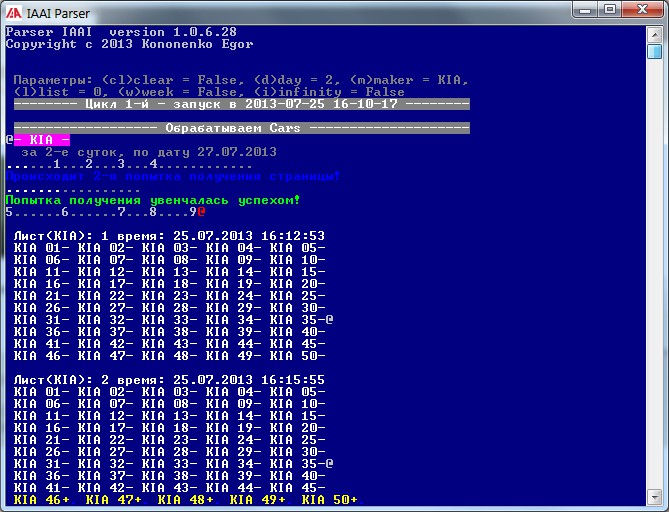Screen dimensions: 669x512
Task: Click 'KIA 50-' in list 1
Action: (x=297, y=356)
